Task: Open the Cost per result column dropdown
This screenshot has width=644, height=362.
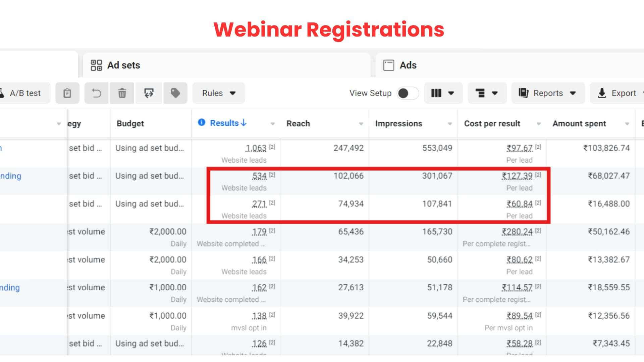Action: pos(539,124)
